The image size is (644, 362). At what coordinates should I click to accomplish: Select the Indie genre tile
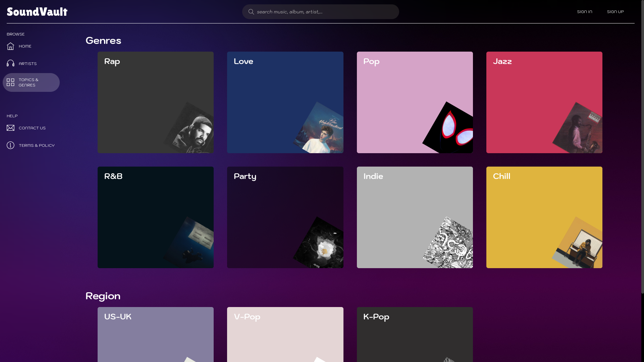tap(415, 217)
